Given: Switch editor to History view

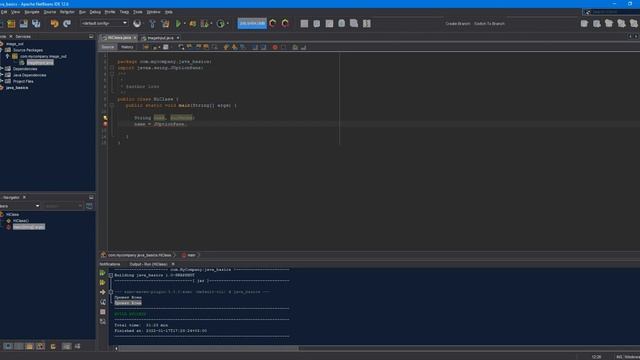Looking at the screenshot, I should pyautogui.click(x=127, y=47).
